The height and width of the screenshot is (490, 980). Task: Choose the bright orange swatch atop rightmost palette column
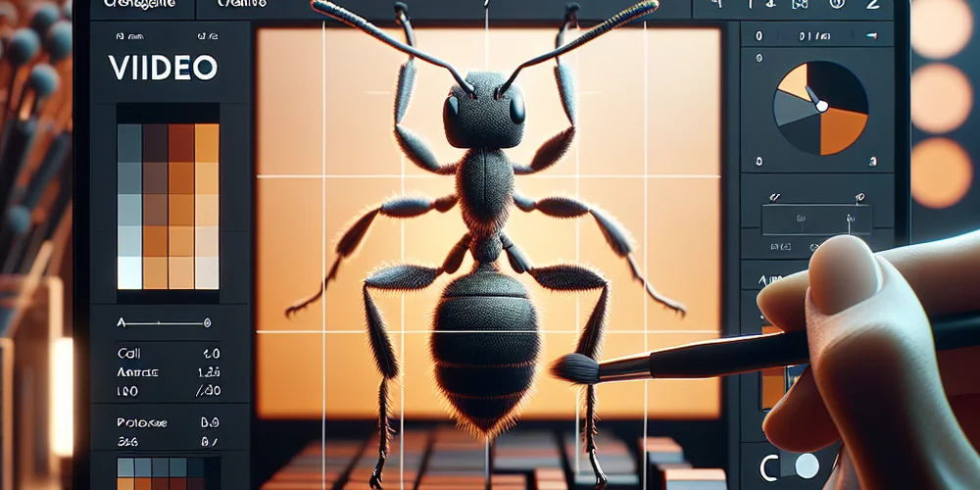pos(207,142)
